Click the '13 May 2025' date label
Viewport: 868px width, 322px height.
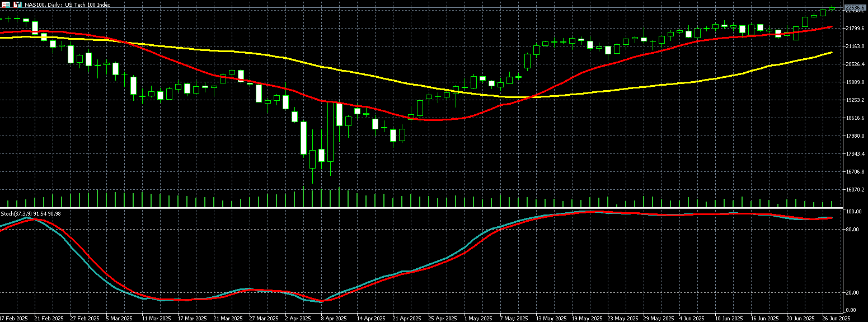click(x=551, y=318)
